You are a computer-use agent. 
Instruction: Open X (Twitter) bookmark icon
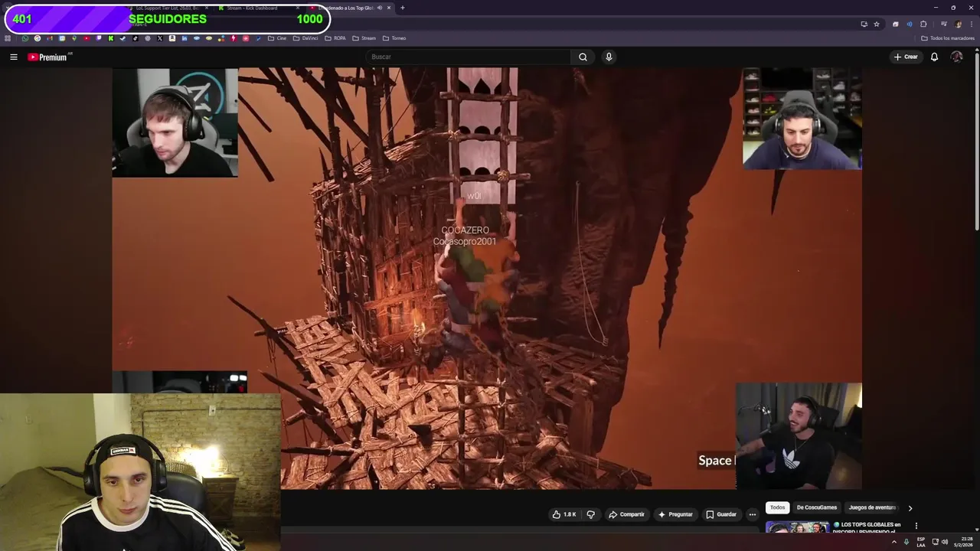click(160, 38)
